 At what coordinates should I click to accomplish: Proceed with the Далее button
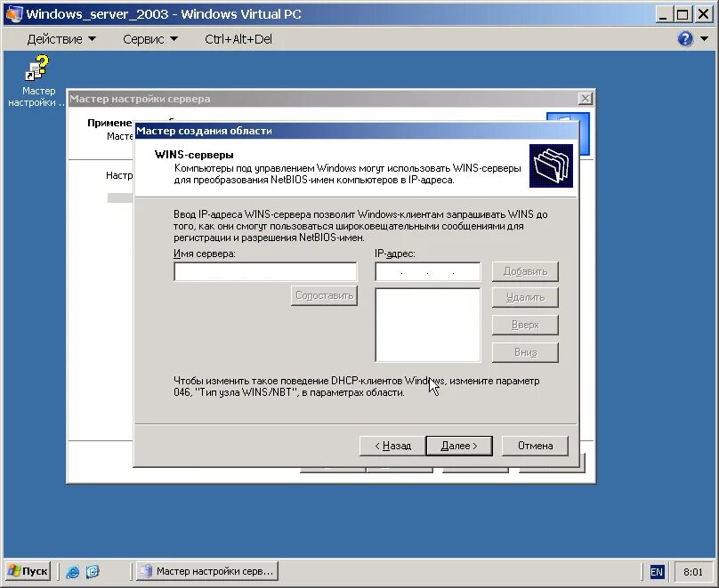[459, 446]
